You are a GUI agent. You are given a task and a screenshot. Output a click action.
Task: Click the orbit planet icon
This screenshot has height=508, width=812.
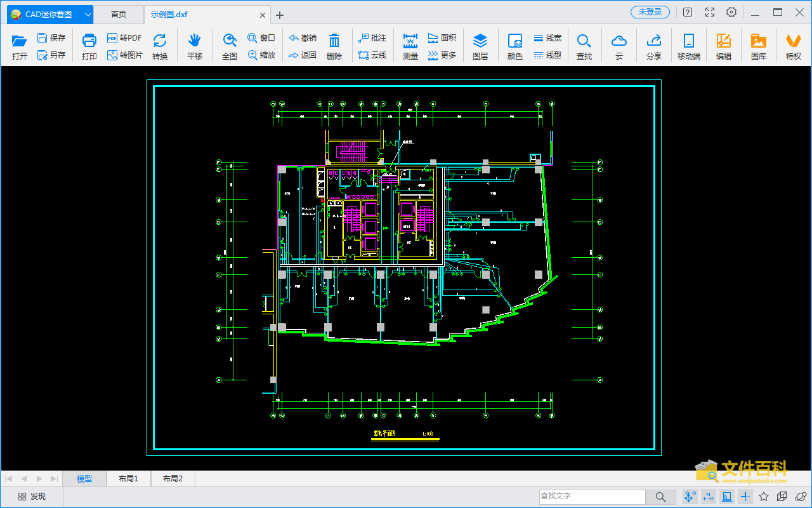click(801, 497)
